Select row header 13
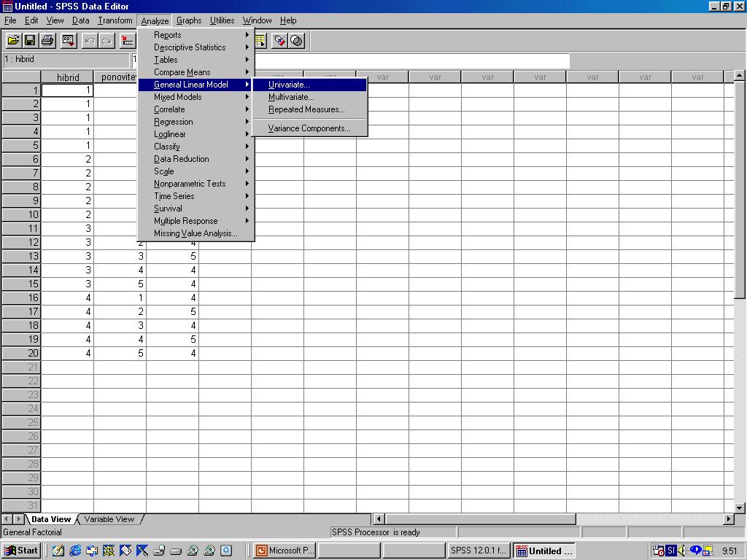This screenshot has width=747, height=560. pos(21,256)
